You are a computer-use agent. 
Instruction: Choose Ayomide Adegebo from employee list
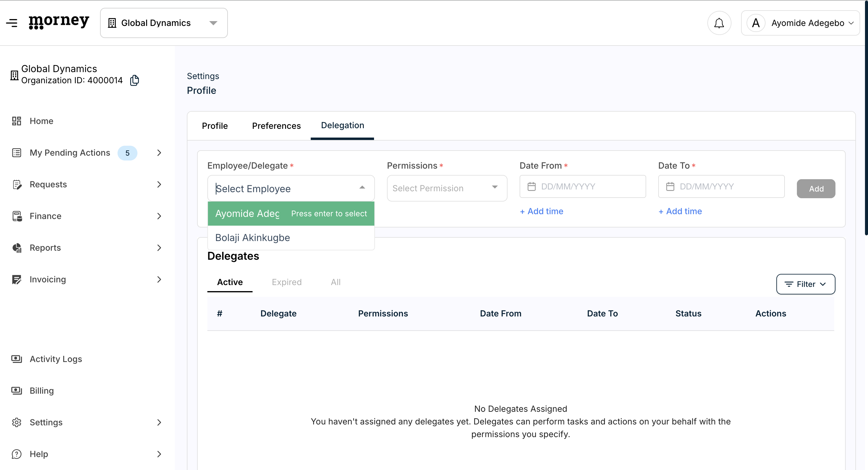tap(291, 213)
